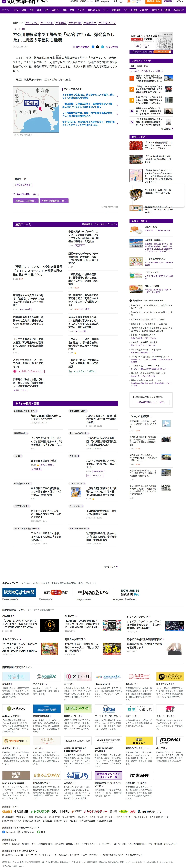The image size is (186, 868).
Task: Open the レシピ section chevron
Action: click(22, 456)
